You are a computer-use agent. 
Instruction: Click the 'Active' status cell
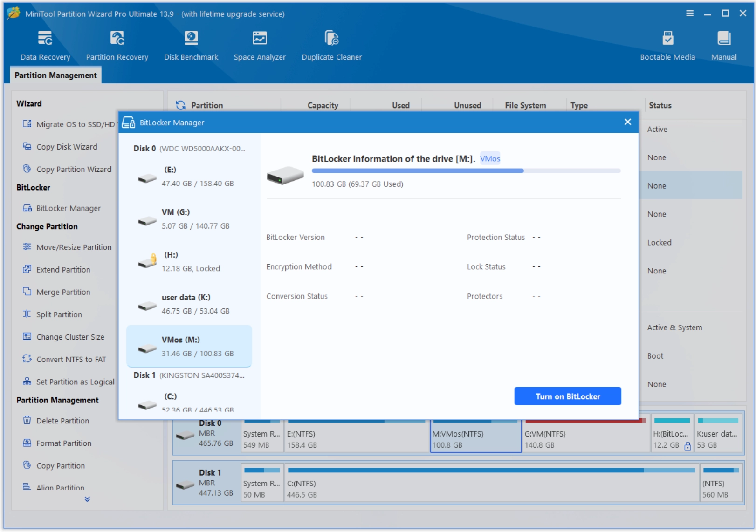(x=657, y=129)
